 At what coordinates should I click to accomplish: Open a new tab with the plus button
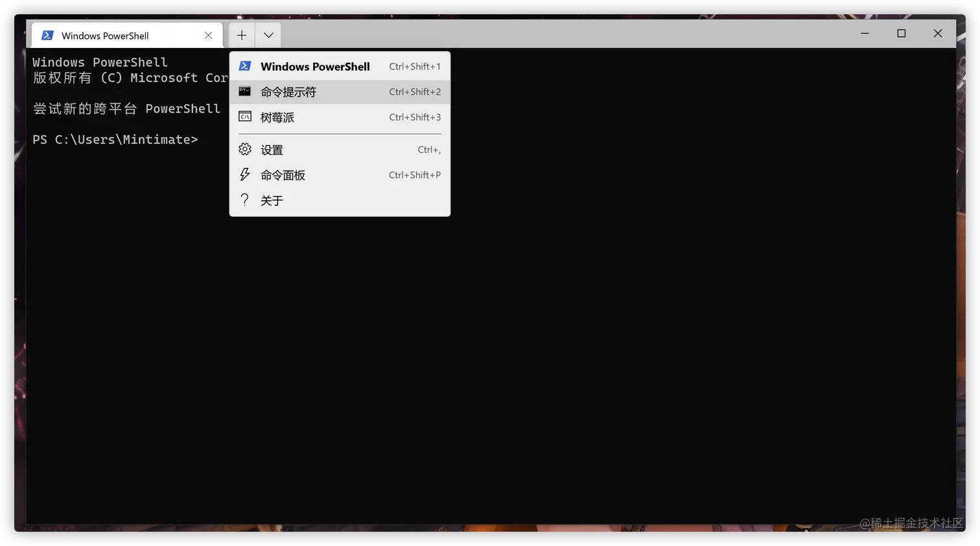(242, 36)
